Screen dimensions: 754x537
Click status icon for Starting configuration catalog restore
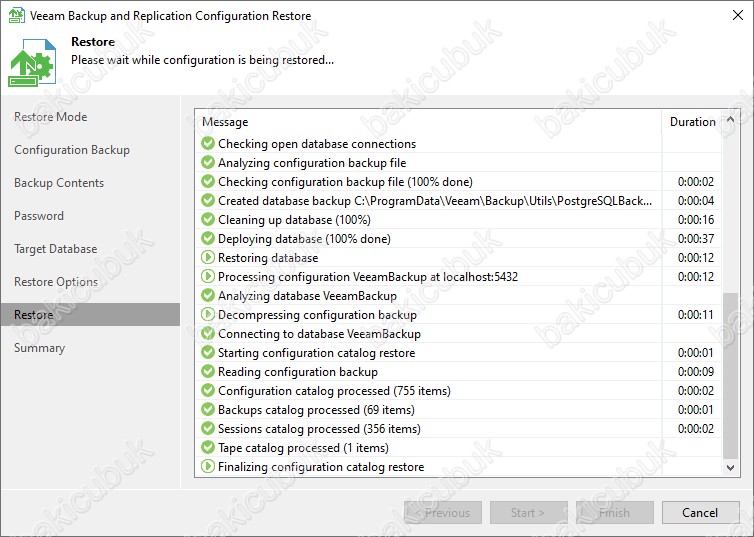pyautogui.click(x=208, y=352)
